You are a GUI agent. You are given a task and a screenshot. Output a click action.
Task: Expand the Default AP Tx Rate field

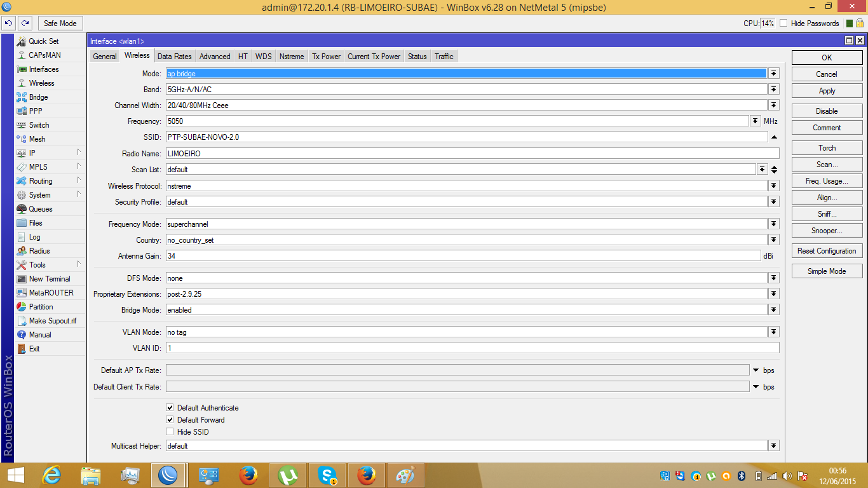(756, 370)
